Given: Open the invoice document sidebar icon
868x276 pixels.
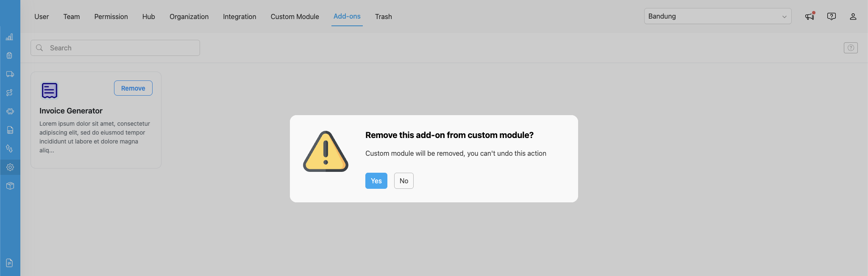Looking at the screenshot, I should (x=10, y=130).
